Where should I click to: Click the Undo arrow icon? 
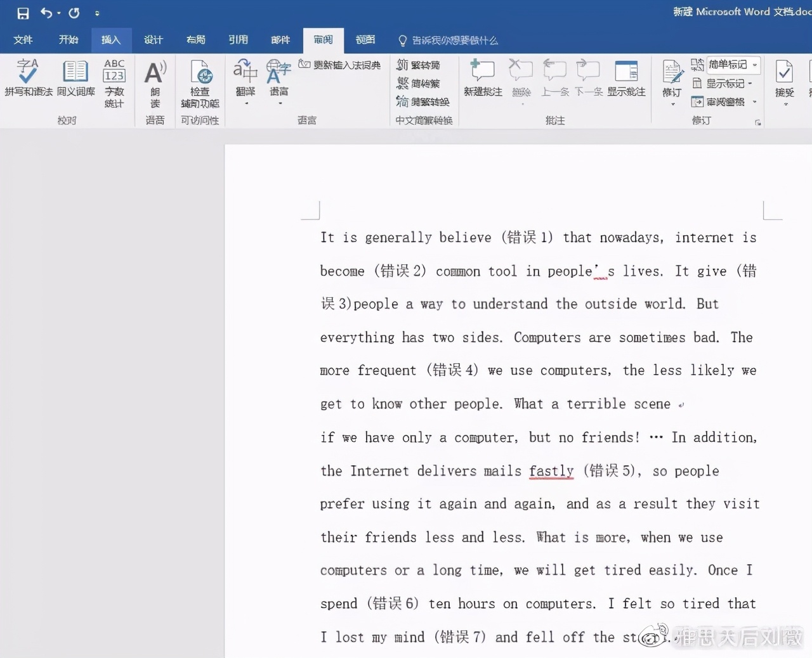coord(46,13)
